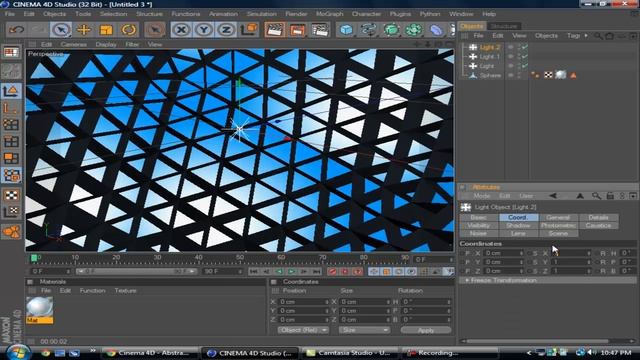Open the Object (Rel) dropdown

pos(303,330)
